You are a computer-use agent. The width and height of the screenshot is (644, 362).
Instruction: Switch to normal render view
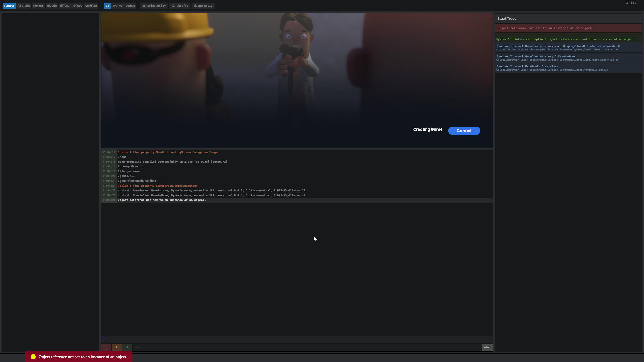(38, 5)
